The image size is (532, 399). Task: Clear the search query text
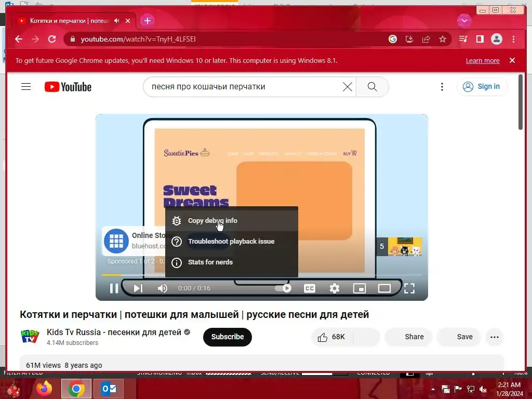(348, 87)
